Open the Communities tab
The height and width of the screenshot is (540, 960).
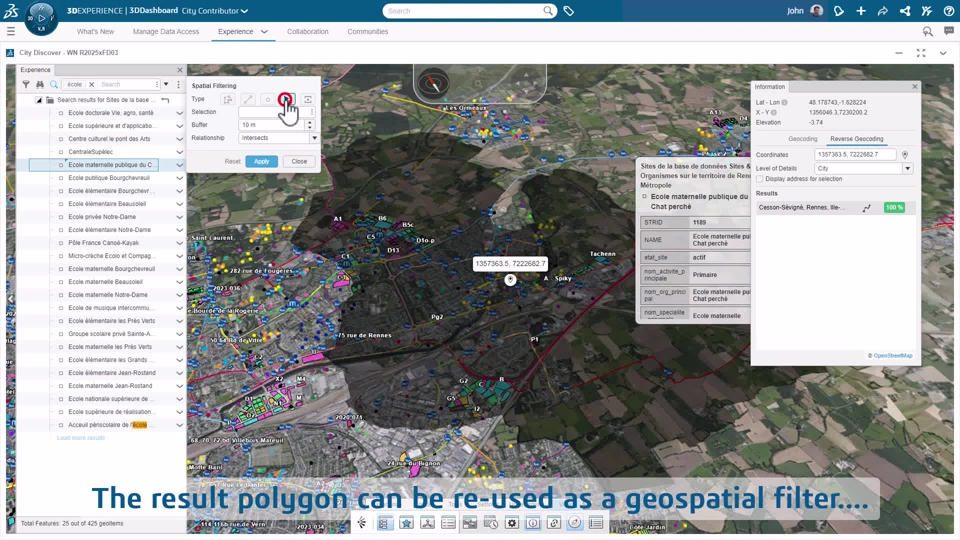coord(367,32)
